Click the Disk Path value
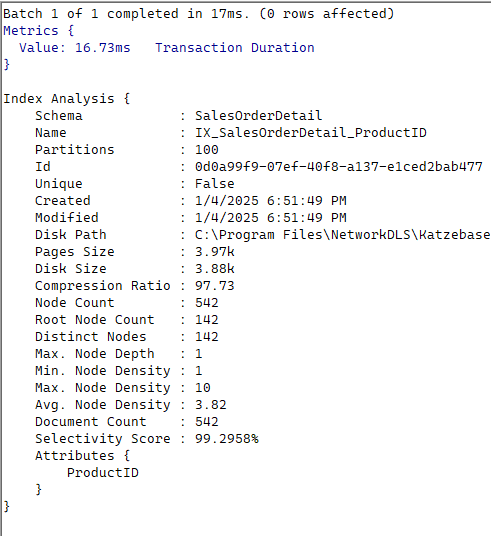491x536 pixels. pyautogui.click(x=343, y=235)
